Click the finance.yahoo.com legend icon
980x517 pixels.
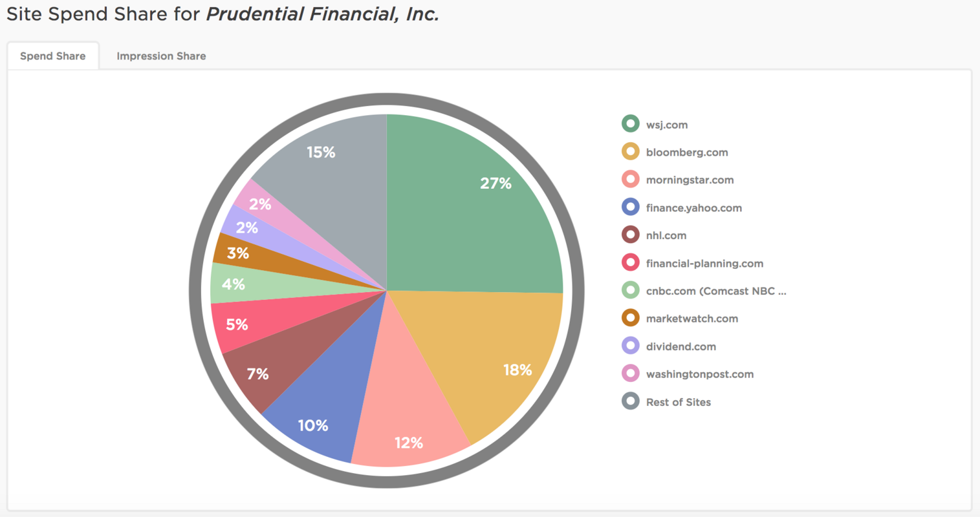(630, 207)
